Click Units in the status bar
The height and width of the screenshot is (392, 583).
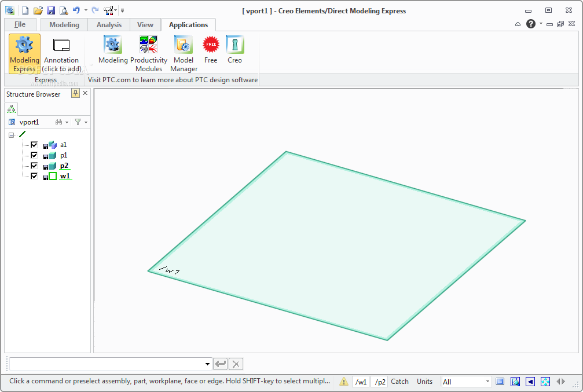click(x=424, y=382)
